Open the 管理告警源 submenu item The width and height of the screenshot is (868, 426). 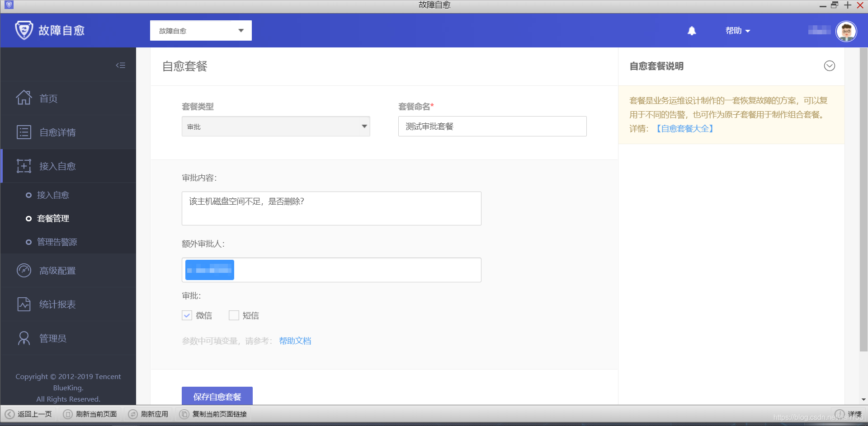pos(57,242)
